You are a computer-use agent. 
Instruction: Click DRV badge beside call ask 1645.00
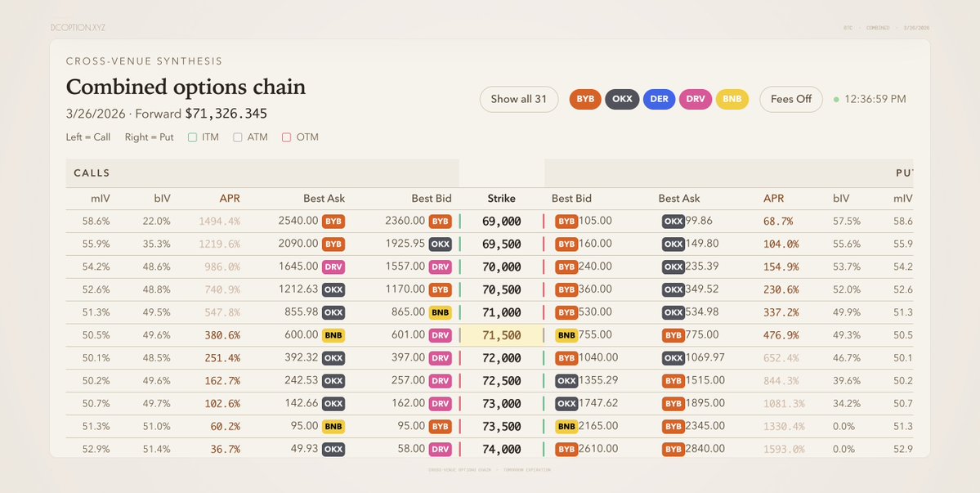[333, 267]
